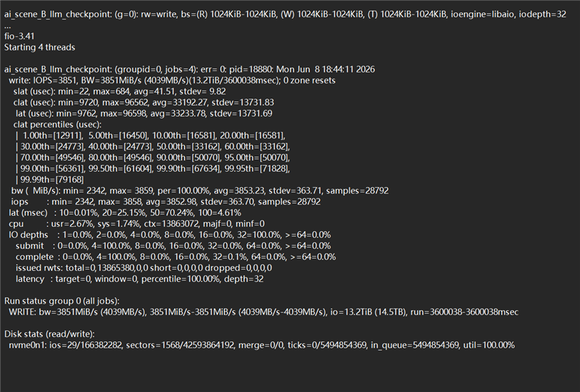Click the WRITE: bw=3851MiB/s result line
The height and width of the screenshot is (392, 580).
point(263,312)
